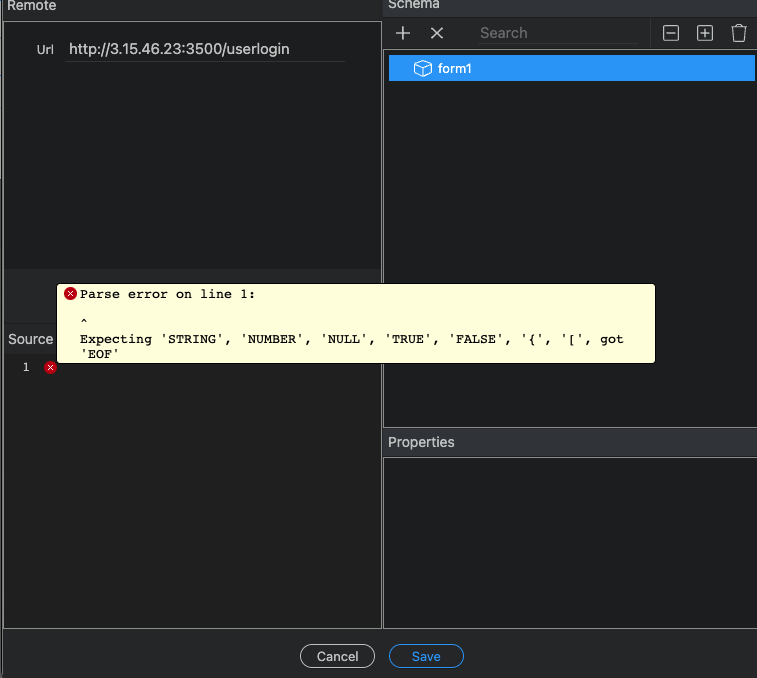Click the red error marker on line 1
757x678 pixels.
coord(51,367)
